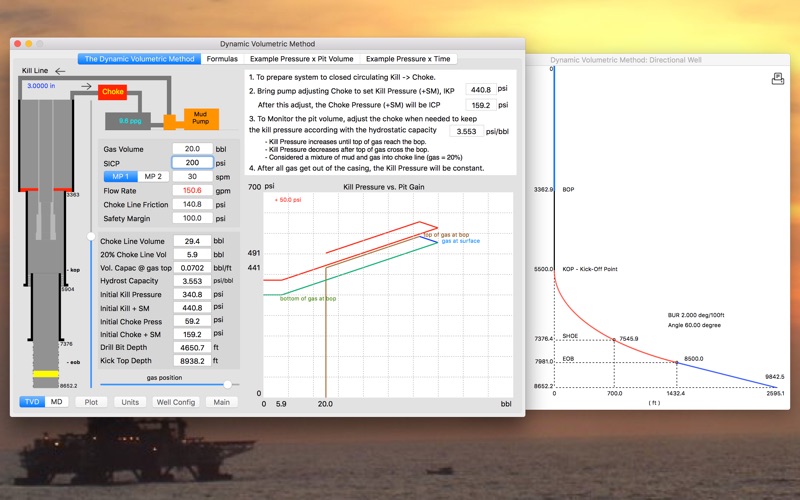Click the SICP input field
The image size is (800, 500).
pos(192,163)
